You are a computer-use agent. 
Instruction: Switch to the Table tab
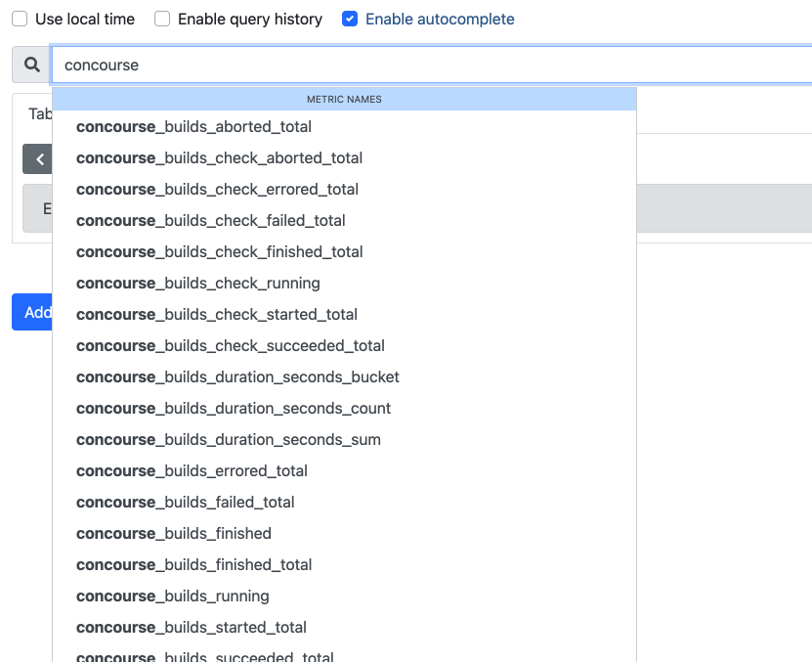coord(41,113)
